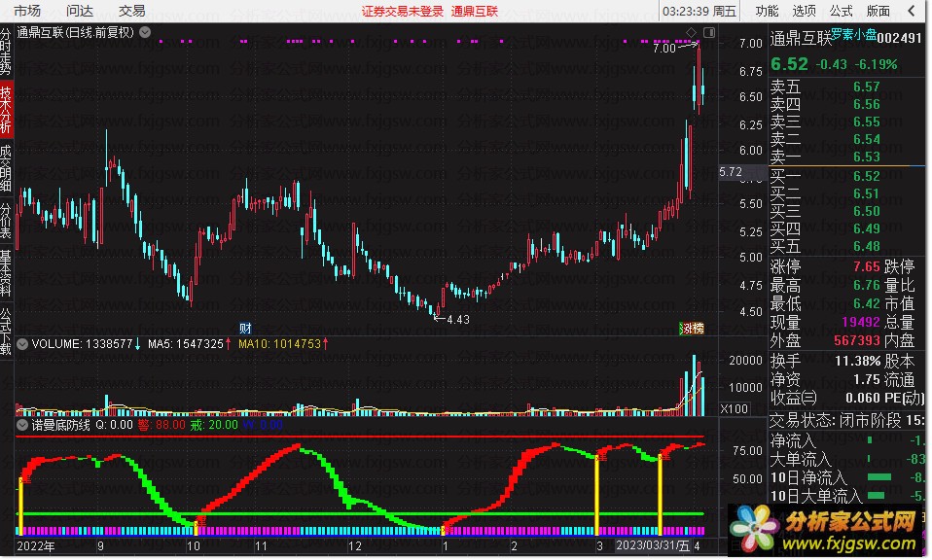Click the 交易状态 closed-market status line
The height and width of the screenshot is (560, 932).
click(846, 420)
